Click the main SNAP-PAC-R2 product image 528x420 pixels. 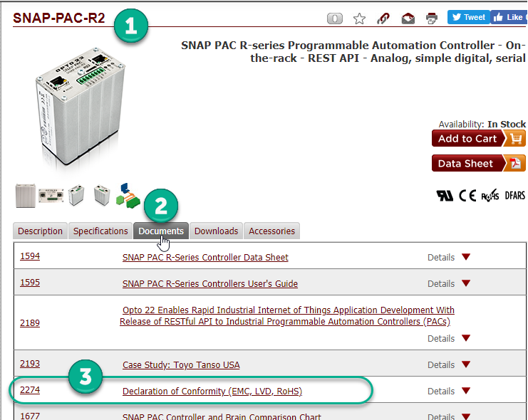(x=80, y=107)
